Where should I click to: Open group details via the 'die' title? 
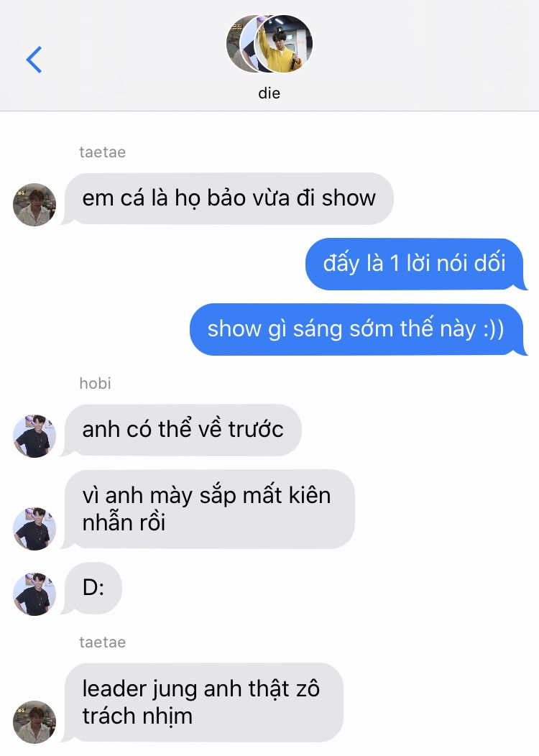(269, 93)
